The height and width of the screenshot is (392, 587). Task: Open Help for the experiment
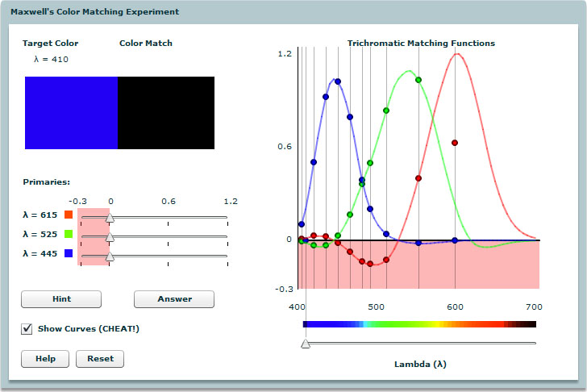point(45,359)
